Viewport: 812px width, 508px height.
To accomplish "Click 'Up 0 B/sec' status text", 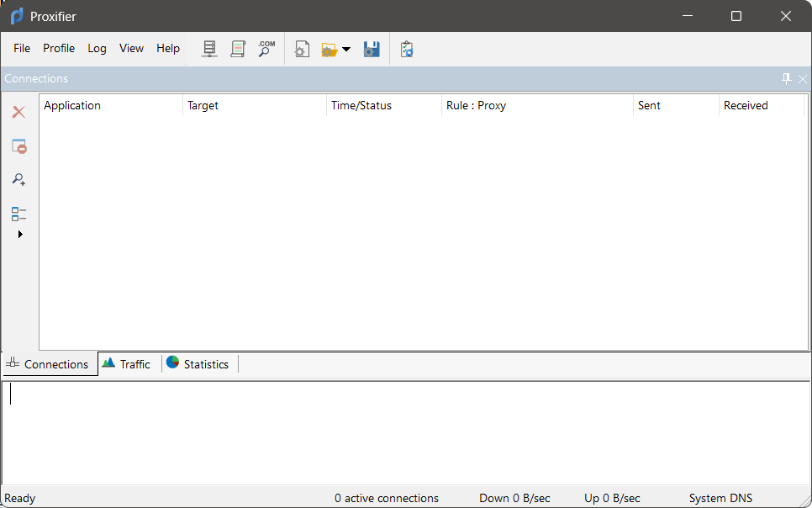I will (x=612, y=498).
